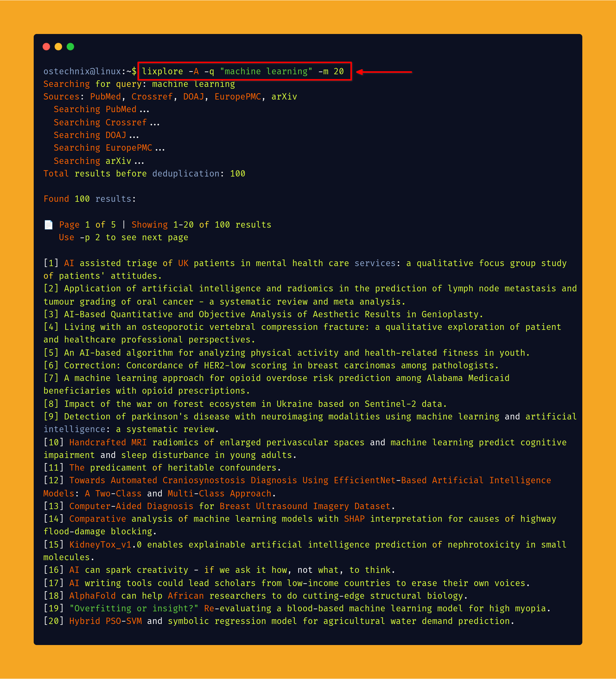Click the 'Searching arXiv' status line
The image size is (616, 679).
pyautogui.click(x=98, y=161)
